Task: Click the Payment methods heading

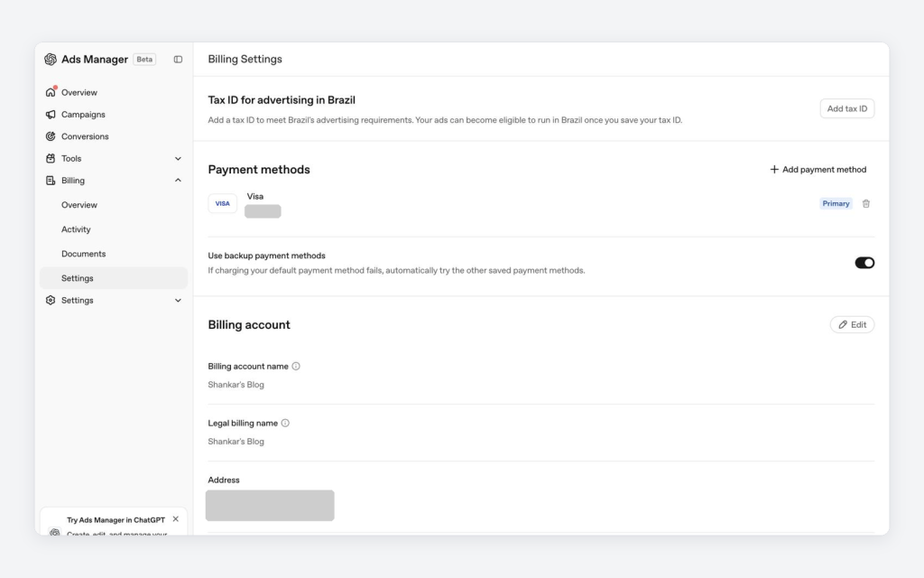Action: [x=259, y=169]
